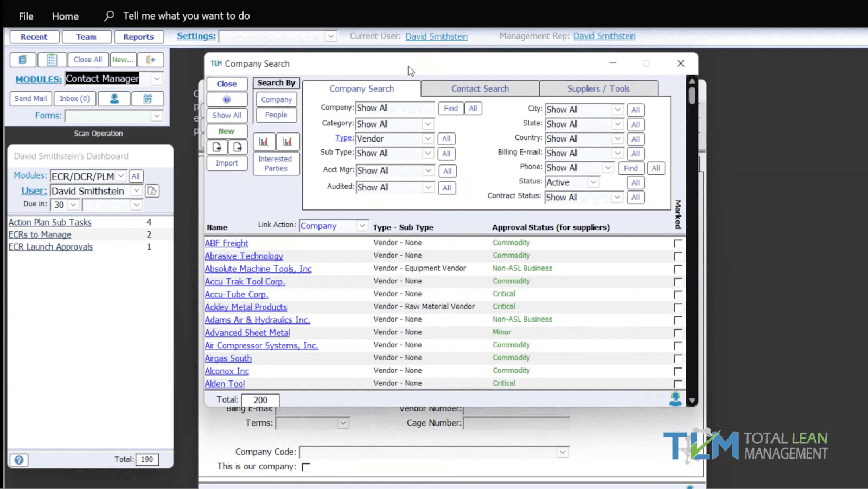Click the TLM logo icon in Company Search title
This screenshot has width=868, height=489.
(x=216, y=63)
